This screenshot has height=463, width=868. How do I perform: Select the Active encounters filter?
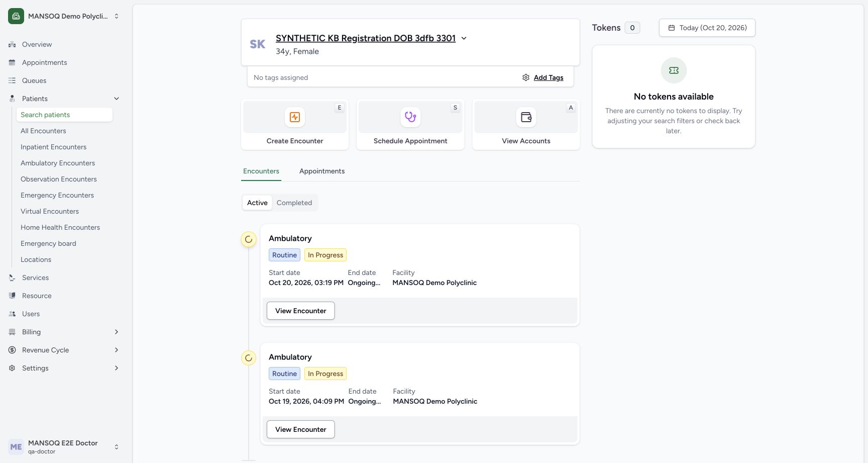[257, 203]
